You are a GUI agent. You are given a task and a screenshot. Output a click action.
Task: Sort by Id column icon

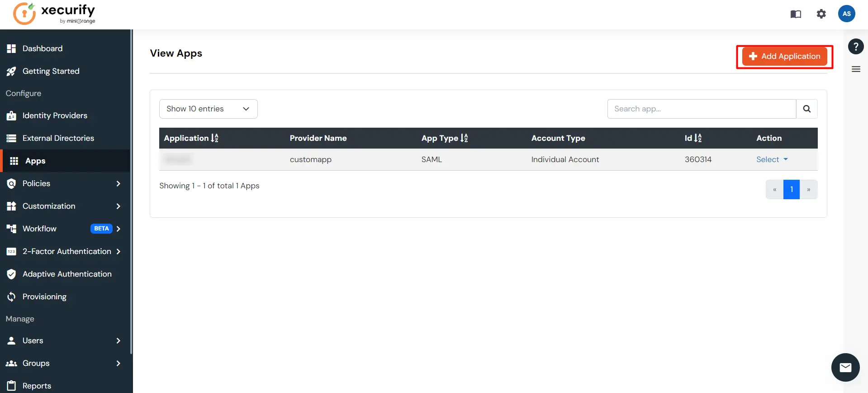pyautogui.click(x=698, y=138)
